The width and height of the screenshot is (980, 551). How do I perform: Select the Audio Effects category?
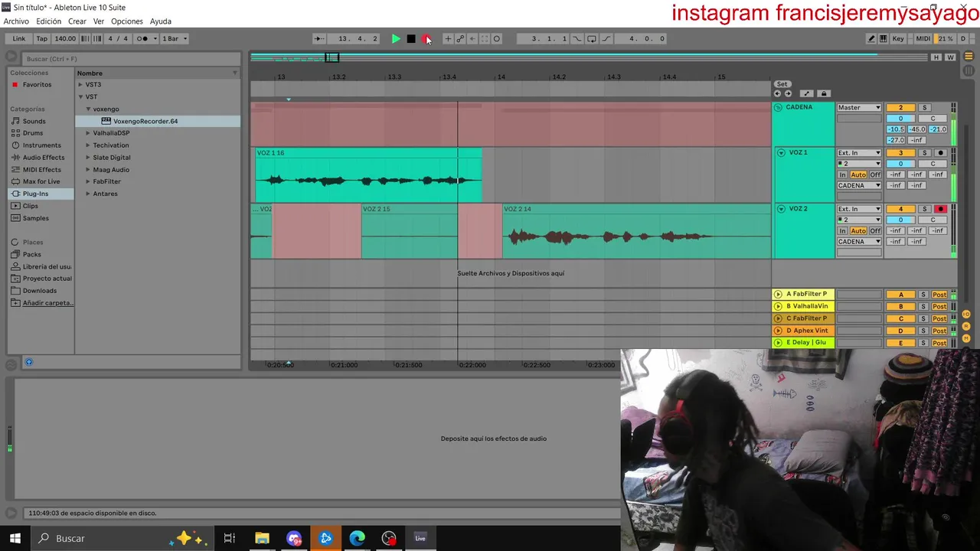43,158
